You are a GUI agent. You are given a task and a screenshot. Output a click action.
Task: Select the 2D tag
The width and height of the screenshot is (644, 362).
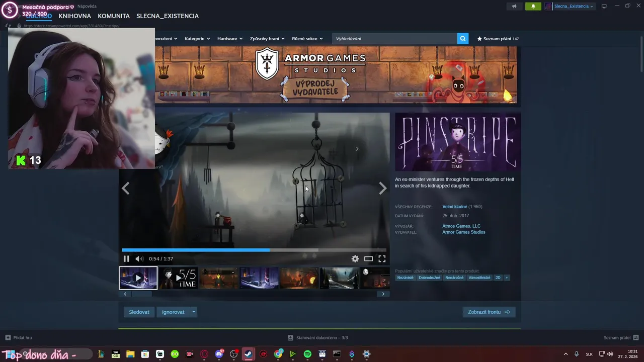pos(498,278)
